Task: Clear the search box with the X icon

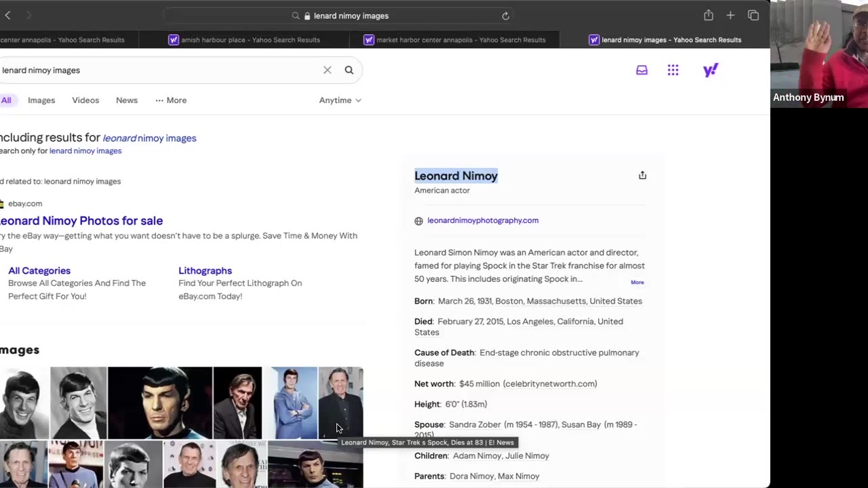Action: (x=328, y=70)
